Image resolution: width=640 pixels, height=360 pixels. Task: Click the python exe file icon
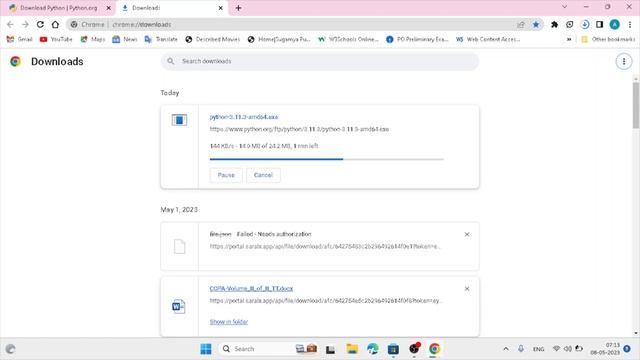[x=179, y=120]
